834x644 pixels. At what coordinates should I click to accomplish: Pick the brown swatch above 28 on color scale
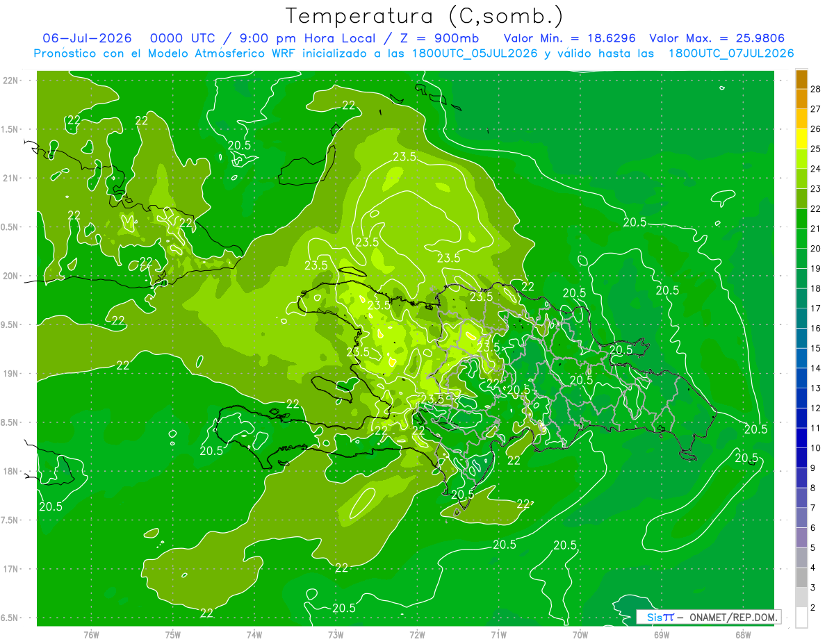(801, 79)
